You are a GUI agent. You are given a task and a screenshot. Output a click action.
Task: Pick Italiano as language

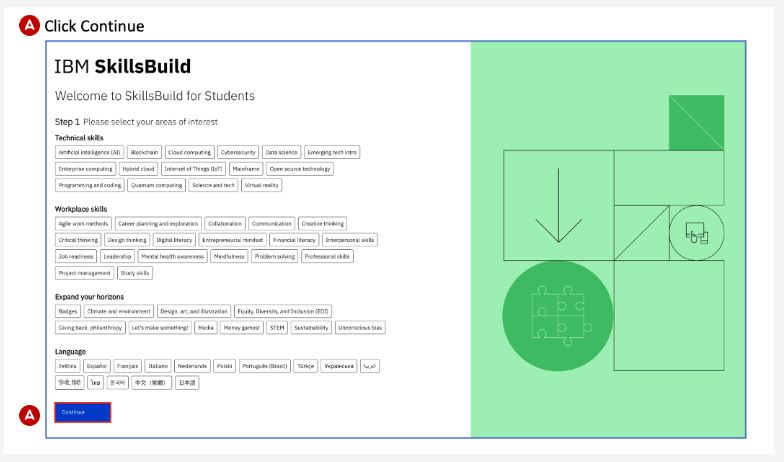coord(158,366)
